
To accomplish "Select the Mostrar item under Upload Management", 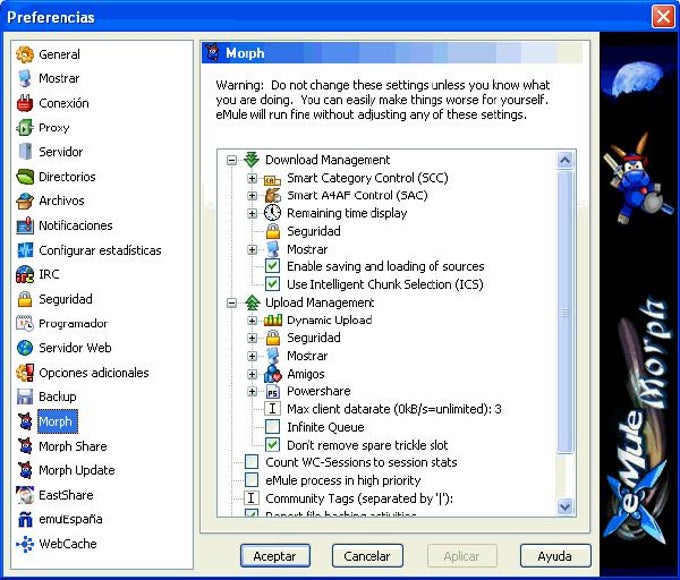I will coord(307,356).
